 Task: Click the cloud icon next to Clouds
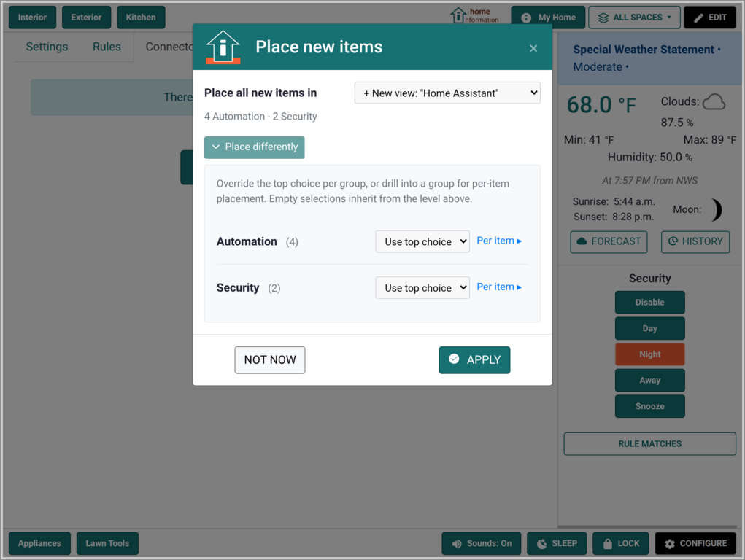[714, 101]
